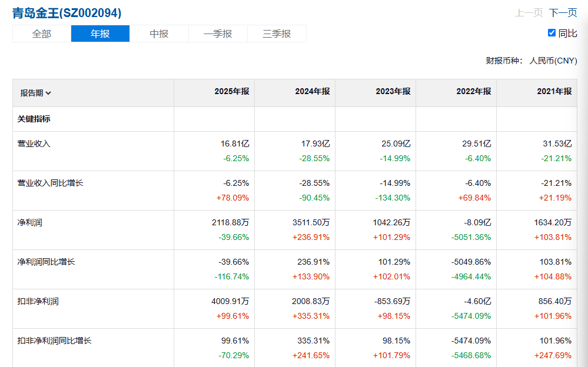Screen dimensions: 588x367
Task: Select the 净利润 row label
Action: pos(29,223)
